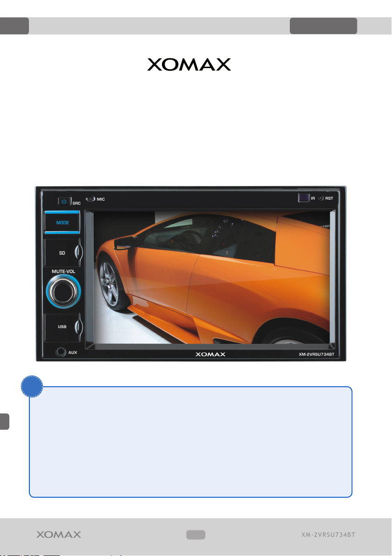Click the power SRC button on the radio
The height and width of the screenshot is (556, 392).
pos(64,201)
